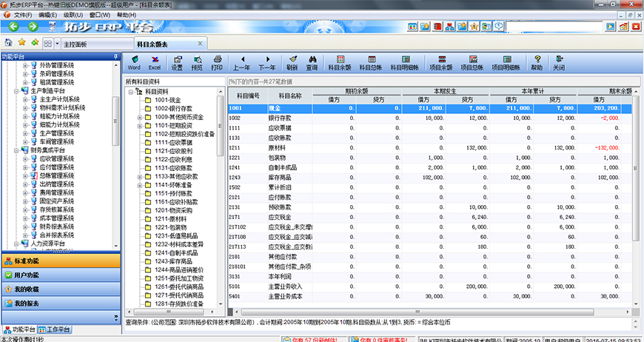The width and height of the screenshot is (644, 342).
Task: Refresh data with the 刷新 icon
Action: tap(292, 62)
